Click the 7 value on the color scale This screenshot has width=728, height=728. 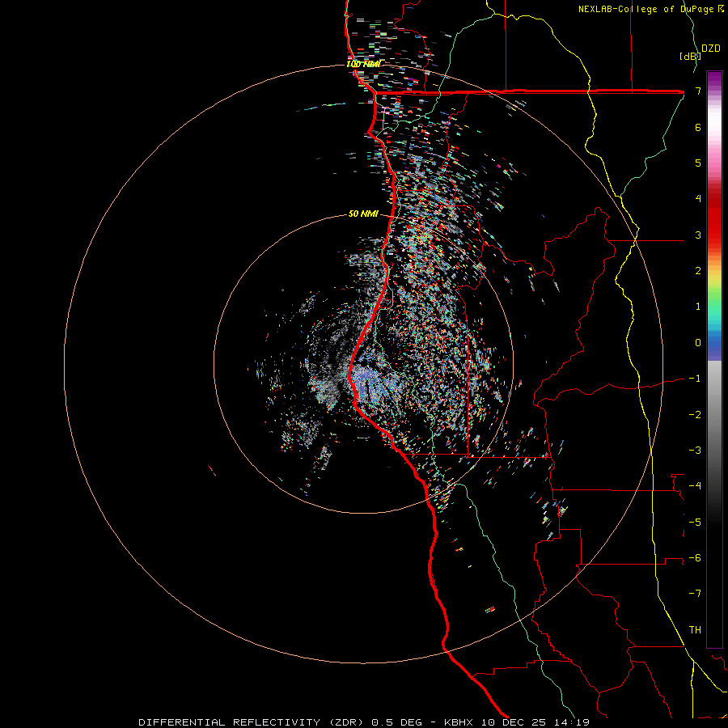tap(698, 91)
